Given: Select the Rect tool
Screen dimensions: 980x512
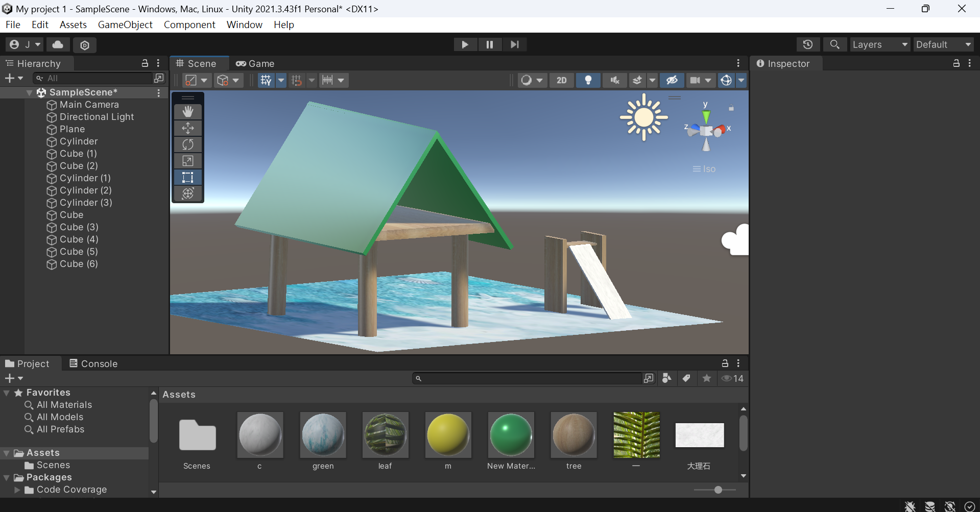Looking at the screenshot, I should tap(188, 177).
